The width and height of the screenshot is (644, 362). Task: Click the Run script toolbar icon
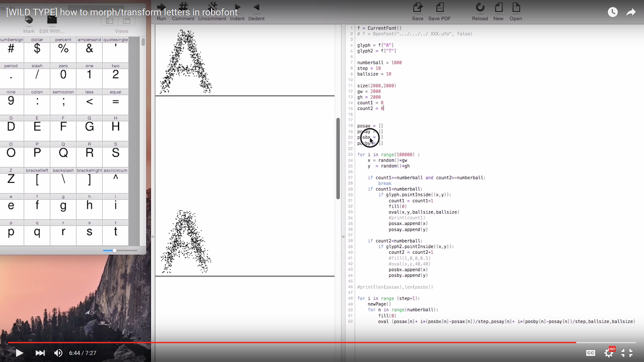[x=161, y=7]
